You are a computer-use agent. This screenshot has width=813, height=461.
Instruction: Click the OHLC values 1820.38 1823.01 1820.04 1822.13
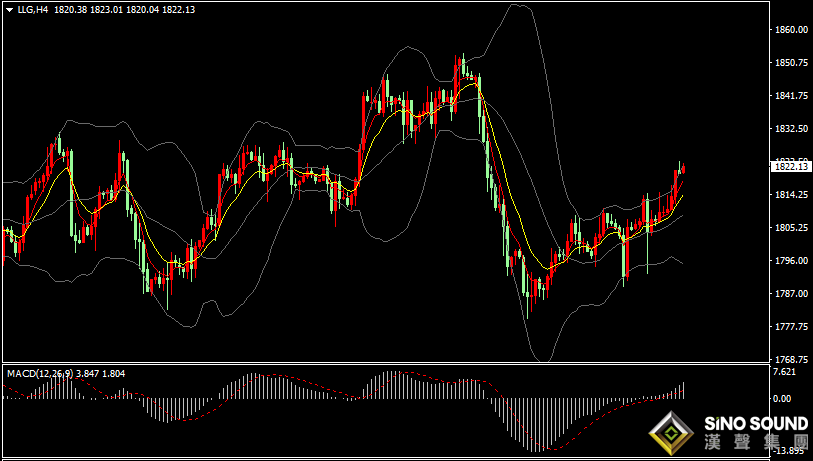click(124, 9)
